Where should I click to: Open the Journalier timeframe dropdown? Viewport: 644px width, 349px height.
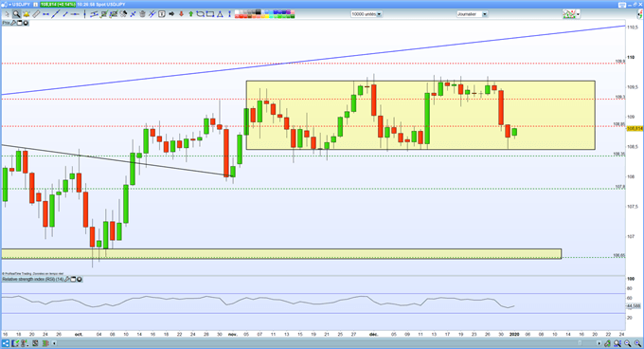pyautogui.click(x=485, y=14)
